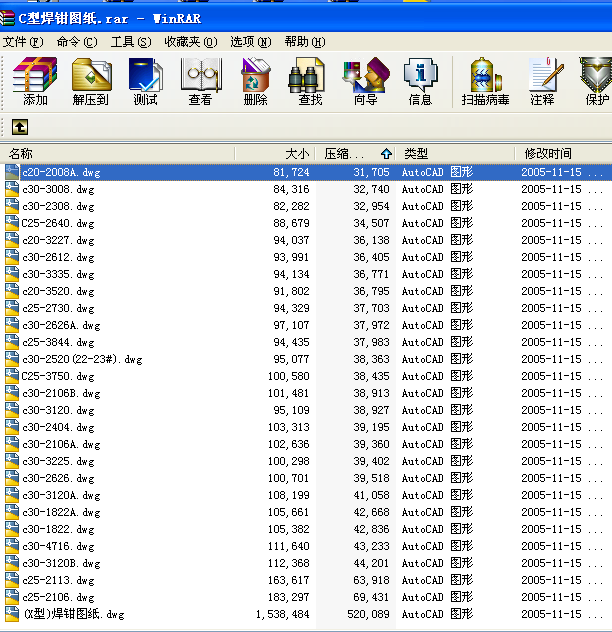
Task: Click packed size value 43,233
Action: tap(371, 546)
